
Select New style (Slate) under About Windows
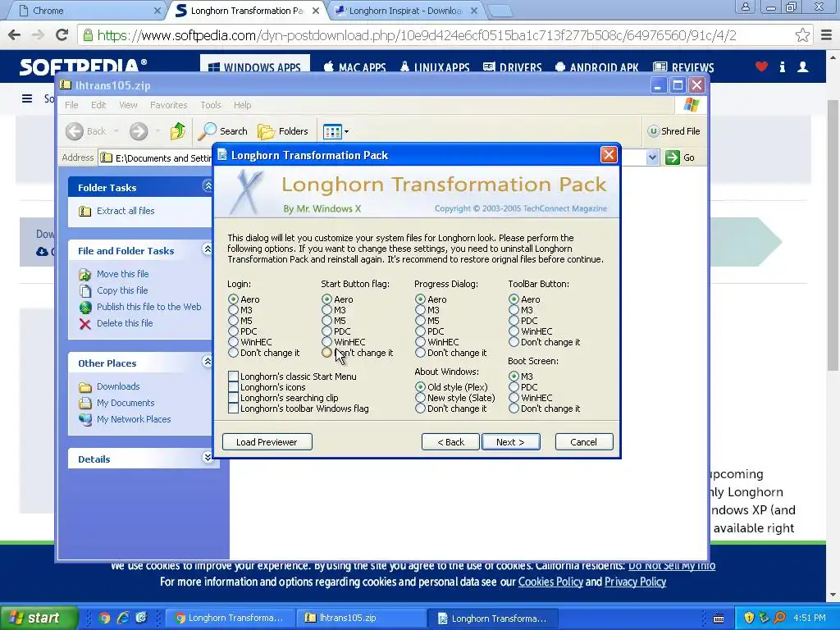click(x=420, y=398)
